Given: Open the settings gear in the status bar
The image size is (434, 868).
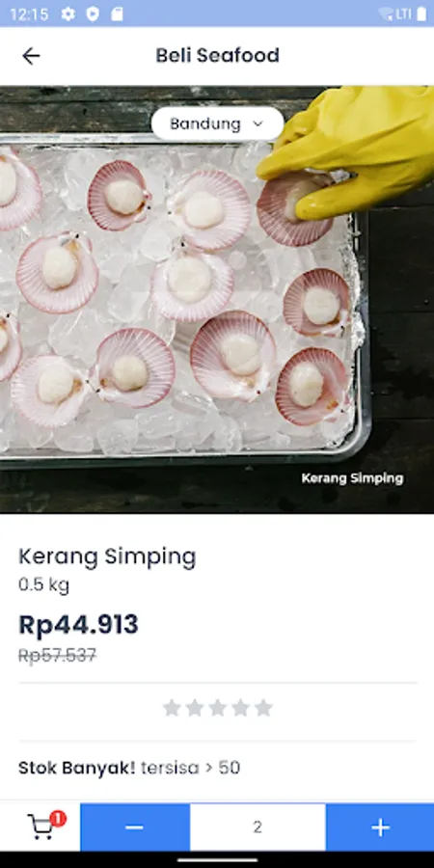Looking at the screenshot, I should [x=68, y=14].
